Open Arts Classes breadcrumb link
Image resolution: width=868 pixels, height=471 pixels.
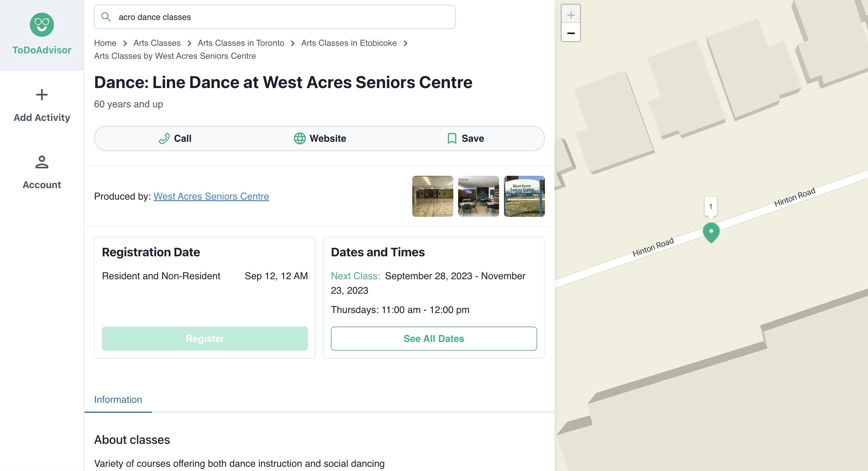tap(157, 43)
